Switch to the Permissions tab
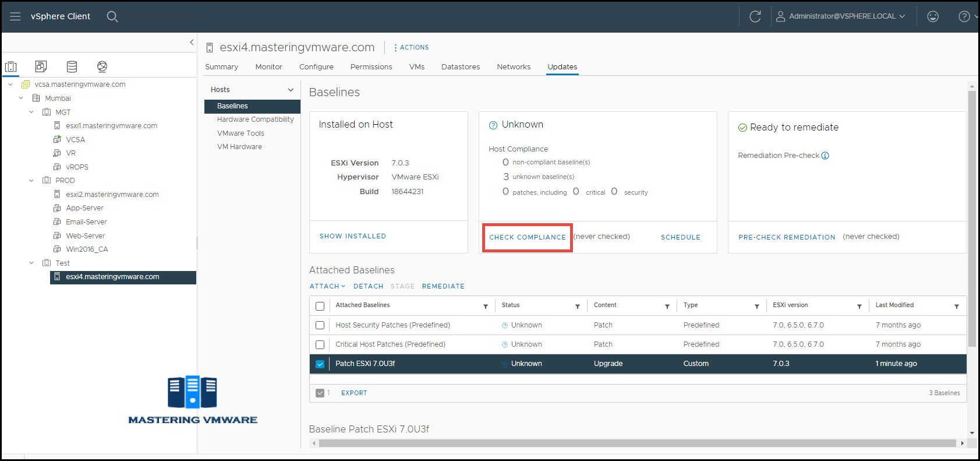Image resolution: width=980 pixels, height=461 pixels. (371, 67)
